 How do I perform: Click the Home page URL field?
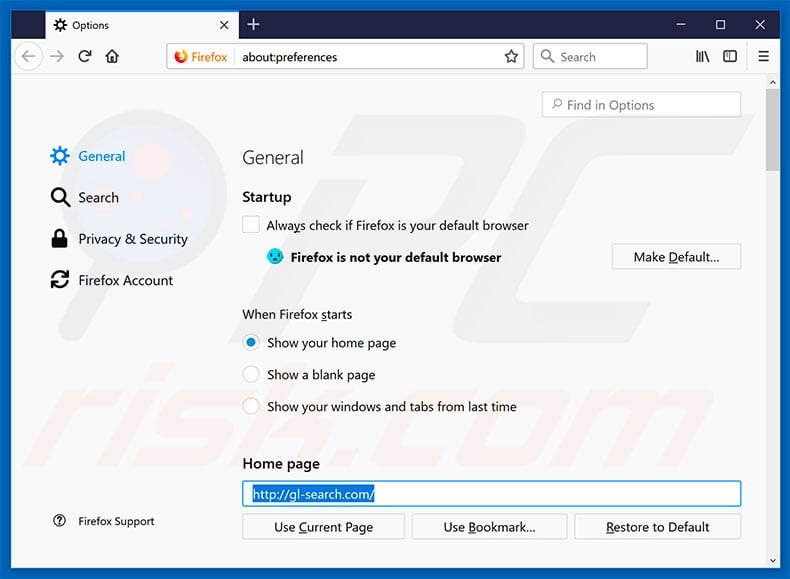tap(491, 494)
